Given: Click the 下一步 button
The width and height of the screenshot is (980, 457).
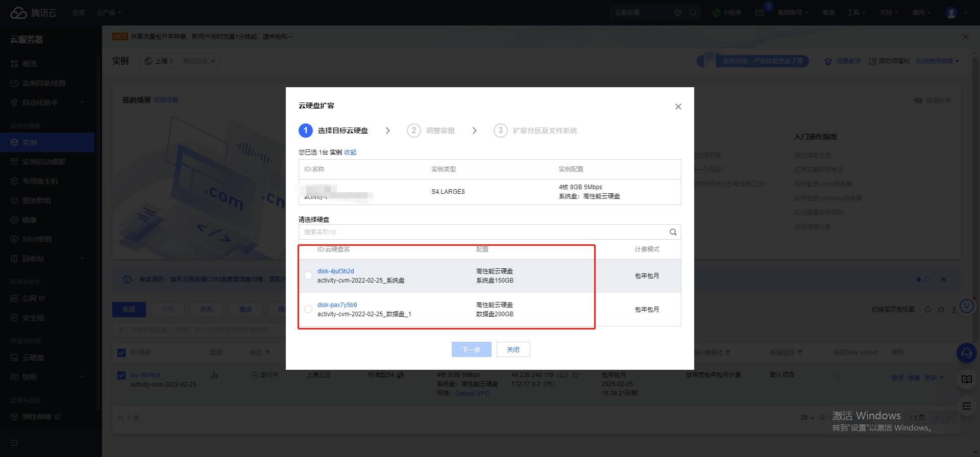Looking at the screenshot, I should (471, 349).
